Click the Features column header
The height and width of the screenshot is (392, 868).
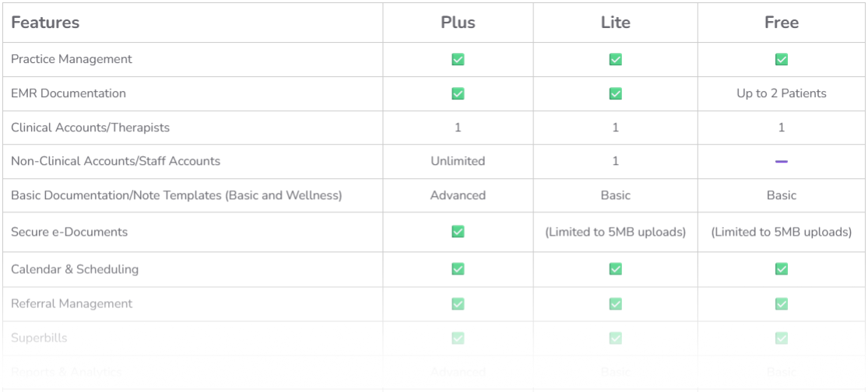coord(45,23)
